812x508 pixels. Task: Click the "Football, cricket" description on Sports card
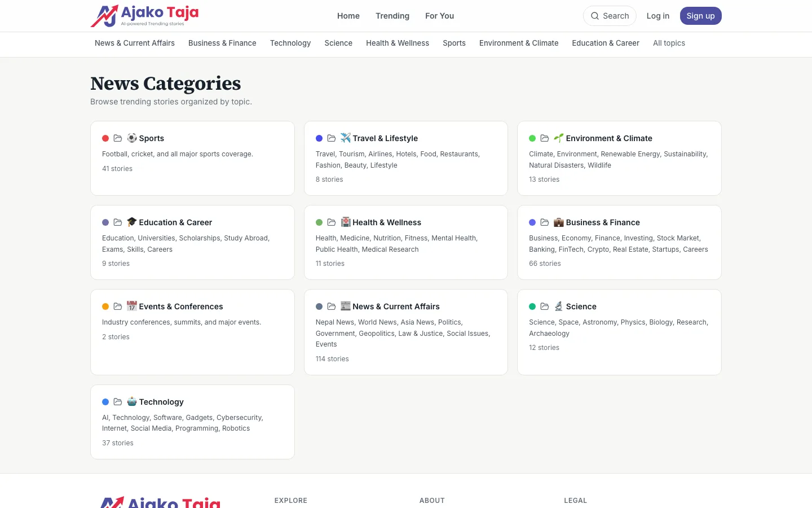pos(178,154)
